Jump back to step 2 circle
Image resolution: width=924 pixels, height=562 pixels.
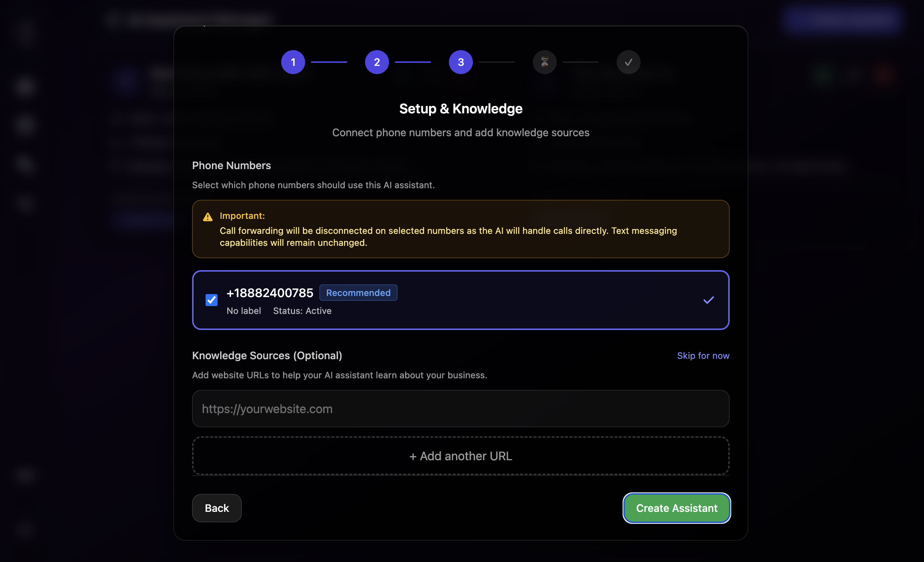pos(377,62)
